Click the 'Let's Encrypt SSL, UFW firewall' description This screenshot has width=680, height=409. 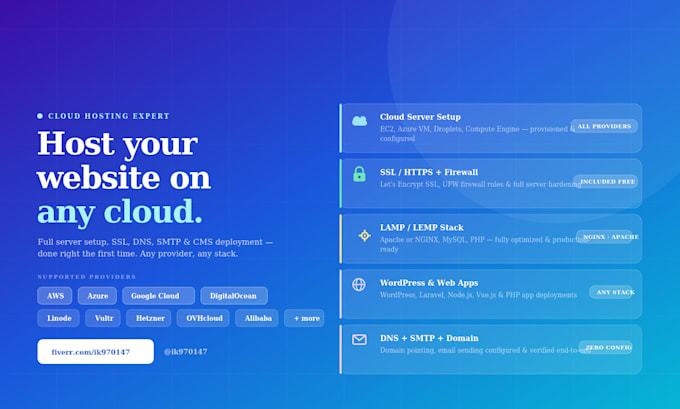click(x=481, y=184)
